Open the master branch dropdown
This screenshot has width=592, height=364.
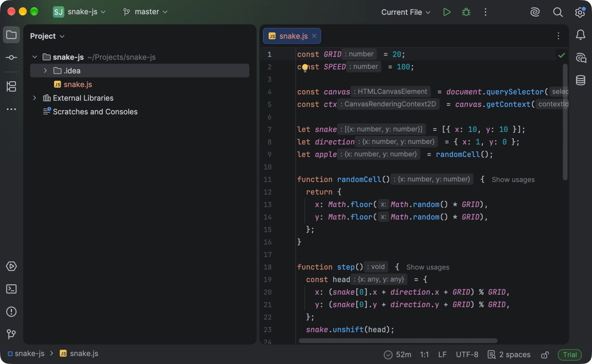coord(145,12)
